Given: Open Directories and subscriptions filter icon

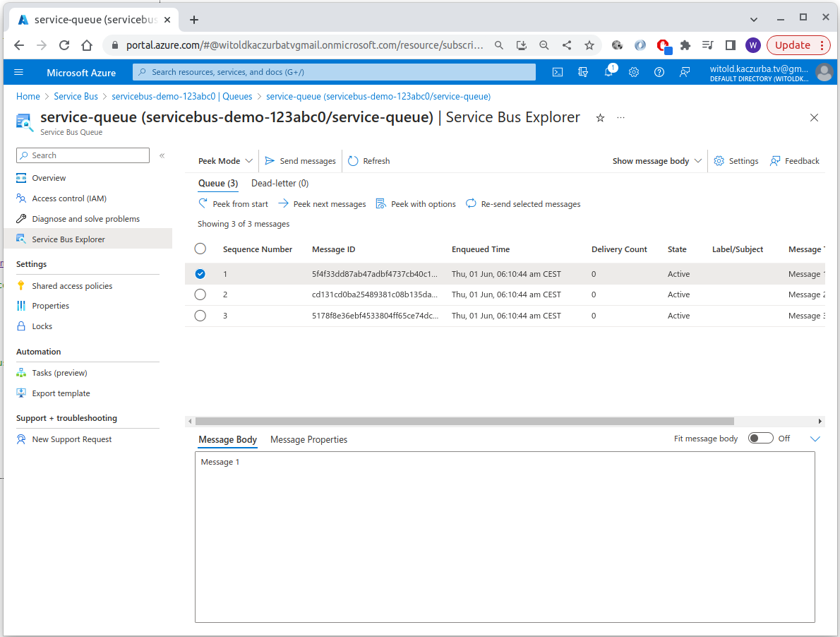Looking at the screenshot, I should pos(583,72).
